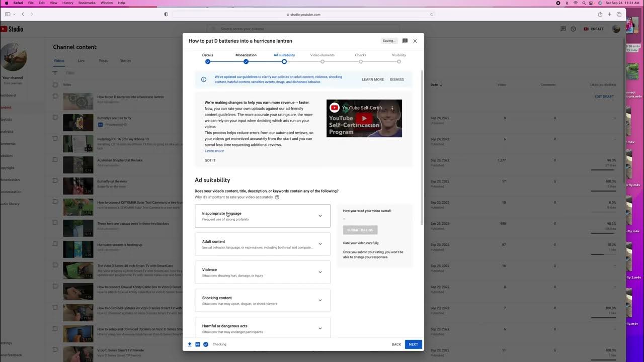Image resolution: width=644 pixels, height=362 pixels.
Task: Toggle the select-all checkbox in video table header
Action: [x=55, y=84]
